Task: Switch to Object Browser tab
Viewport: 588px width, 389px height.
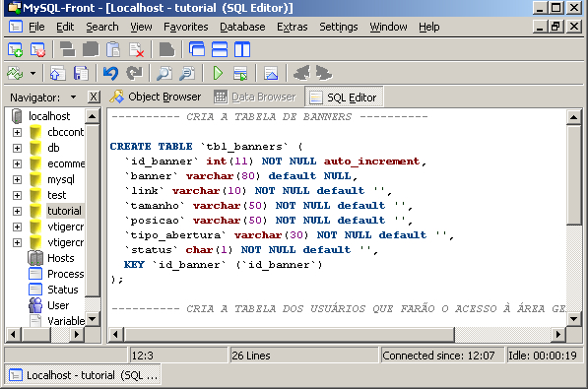Action: (156, 97)
